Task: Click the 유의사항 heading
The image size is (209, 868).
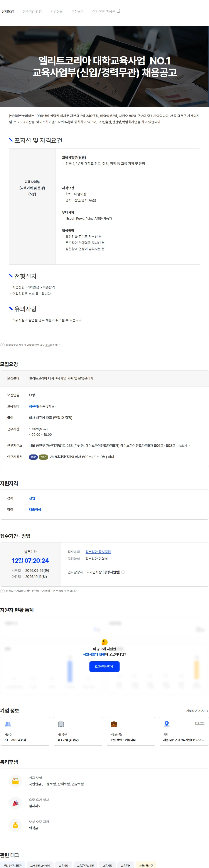Action: tap(25, 309)
